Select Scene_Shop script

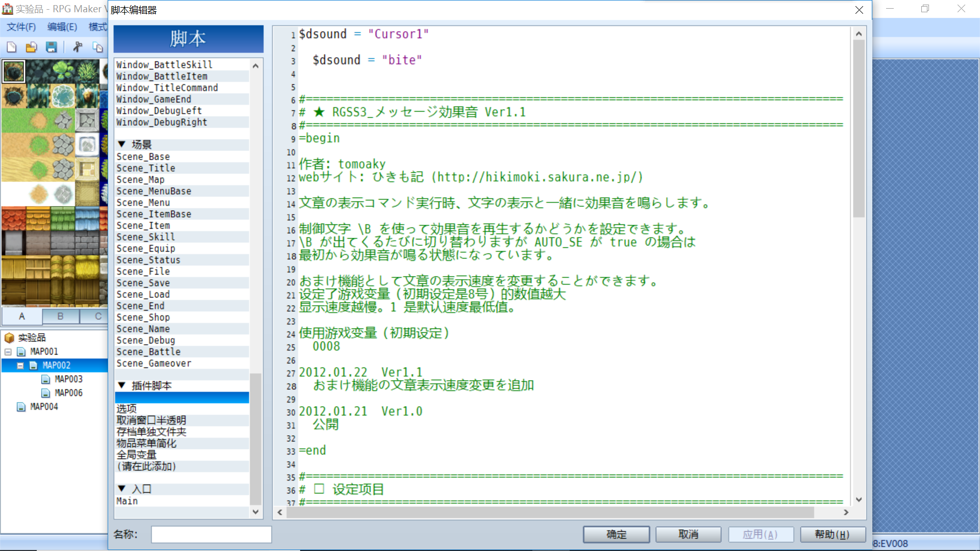click(x=182, y=317)
